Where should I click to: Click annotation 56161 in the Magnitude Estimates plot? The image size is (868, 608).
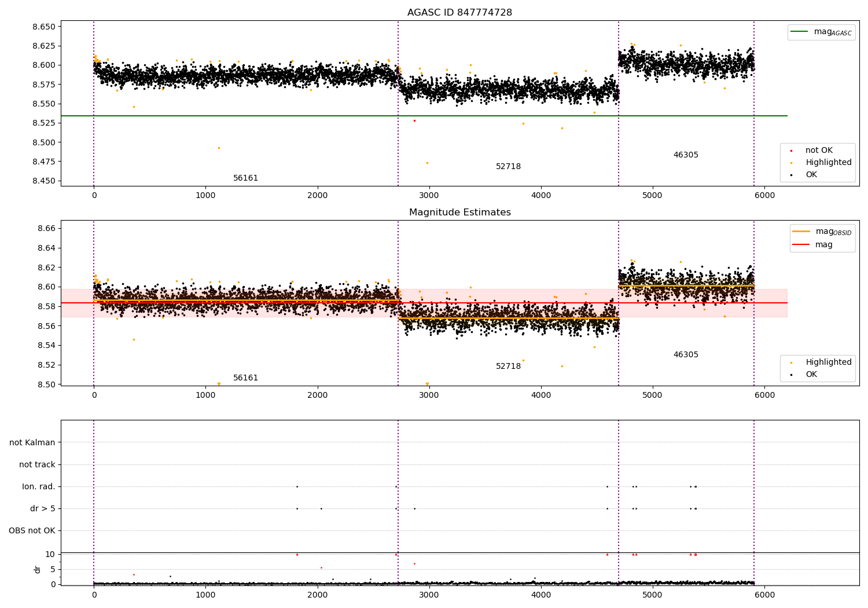pyautogui.click(x=245, y=378)
